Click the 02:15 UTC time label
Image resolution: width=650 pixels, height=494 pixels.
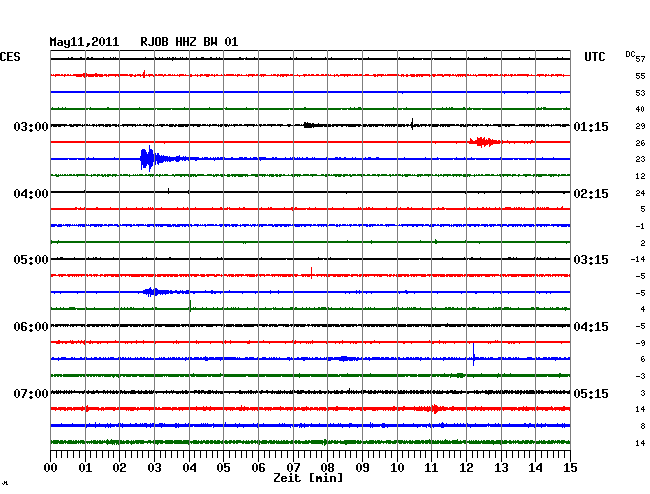[591, 194]
